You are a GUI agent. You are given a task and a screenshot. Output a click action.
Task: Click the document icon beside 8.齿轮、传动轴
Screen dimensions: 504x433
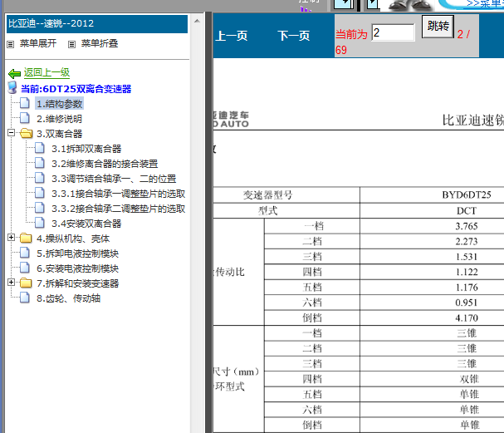pos(24,298)
